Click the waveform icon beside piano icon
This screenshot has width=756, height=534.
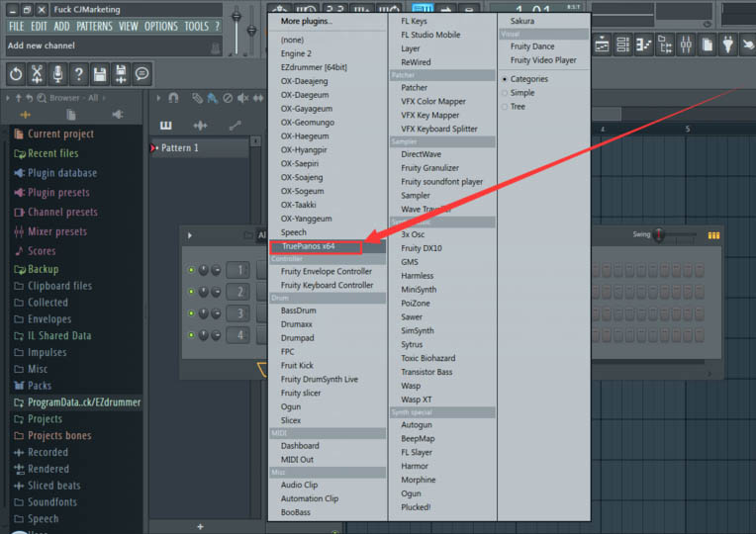pos(200,126)
